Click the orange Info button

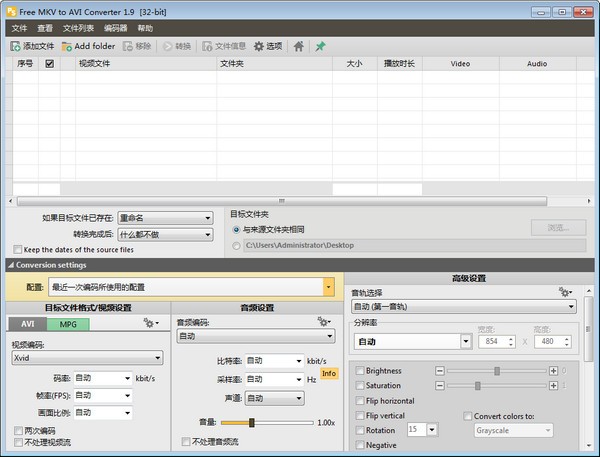pyautogui.click(x=329, y=373)
